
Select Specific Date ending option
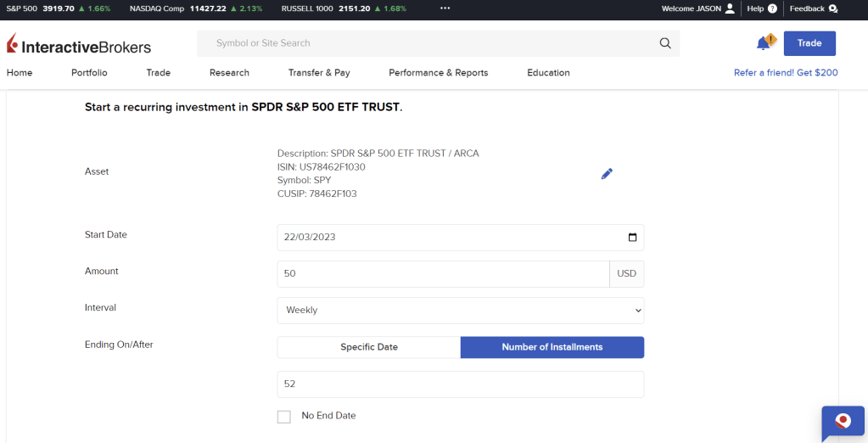click(x=369, y=347)
